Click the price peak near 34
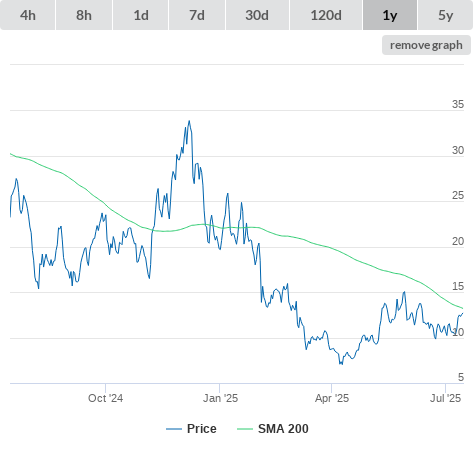The image size is (474, 455). [x=189, y=121]
